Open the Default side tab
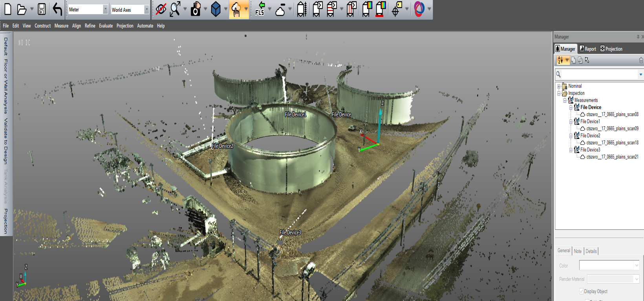This screenshot has width=644, height=301. click(x=5, y=46)
